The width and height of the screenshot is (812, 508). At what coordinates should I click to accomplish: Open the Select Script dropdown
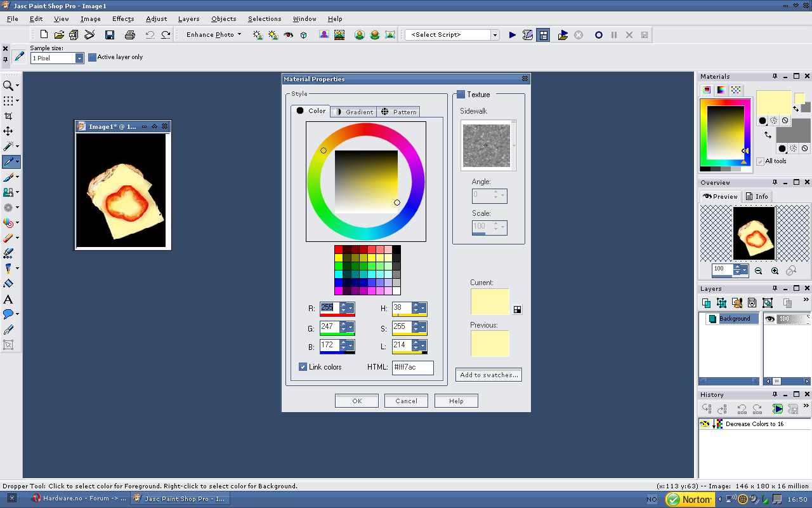pyautogui.click(x=495, y=35)
